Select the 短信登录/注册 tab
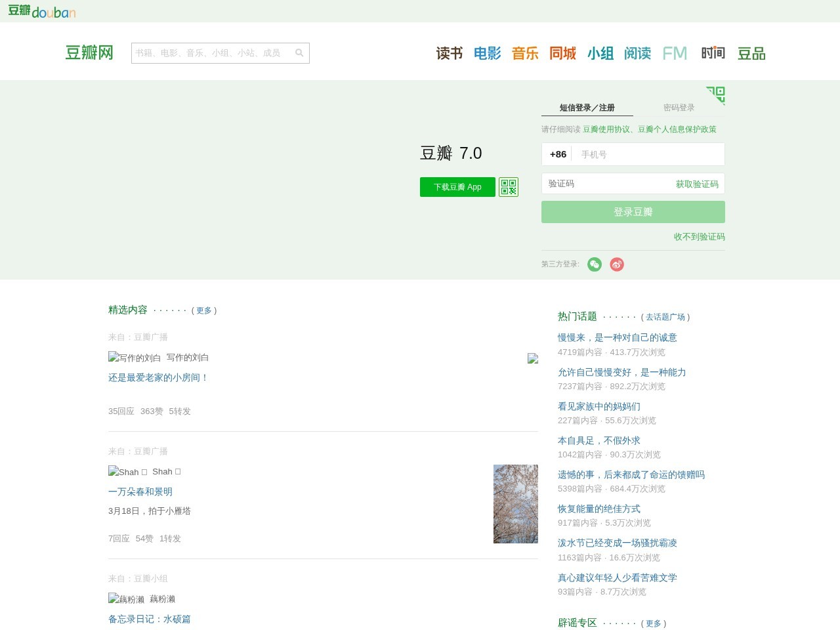 587,108
